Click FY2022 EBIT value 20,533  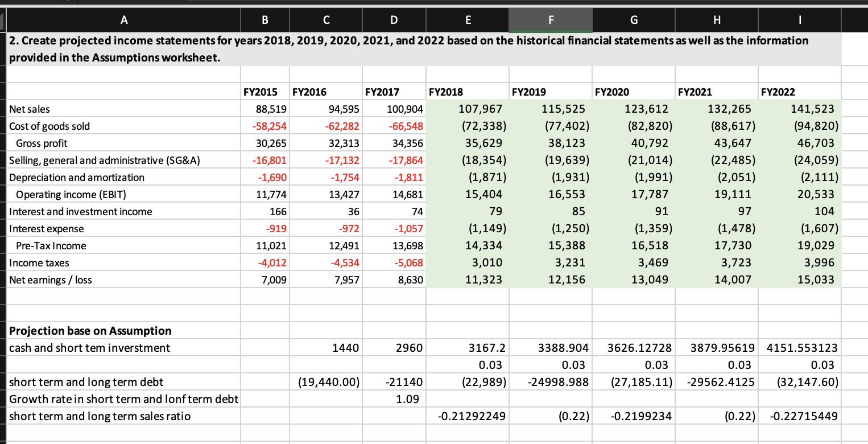point(816,194)
